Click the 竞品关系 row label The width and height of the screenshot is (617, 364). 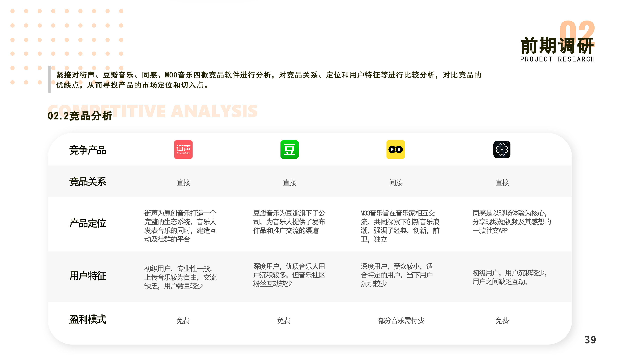88,181
